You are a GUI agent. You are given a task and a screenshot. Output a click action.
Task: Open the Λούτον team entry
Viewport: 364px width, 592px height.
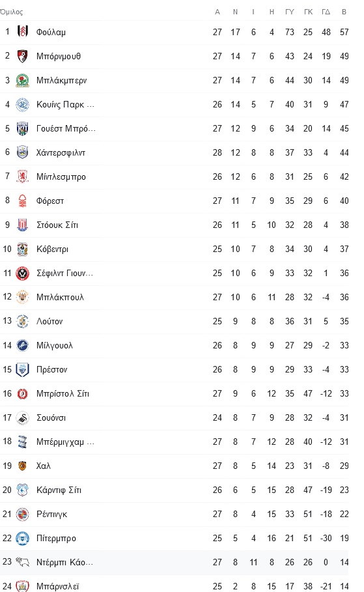point(49,321)
